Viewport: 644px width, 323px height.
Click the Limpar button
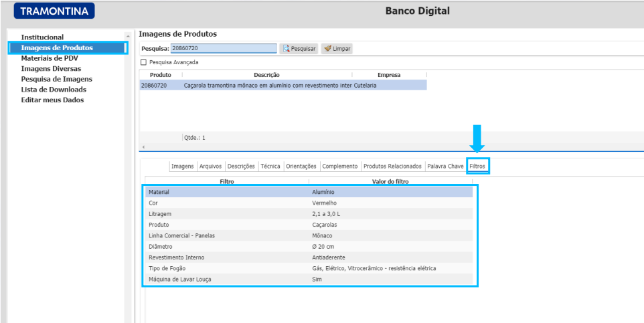pos(337,48)
